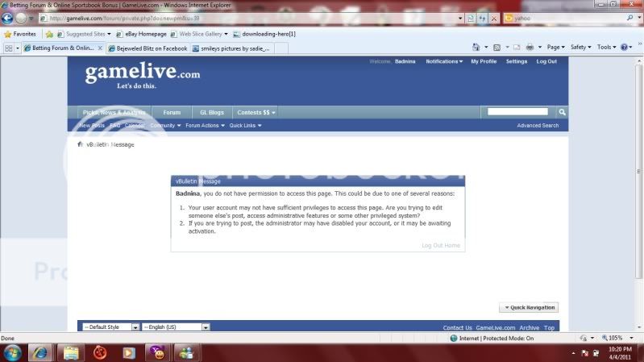644x362 pixels.
Task: Open the Community menu
Action: (x=165, y=125)
